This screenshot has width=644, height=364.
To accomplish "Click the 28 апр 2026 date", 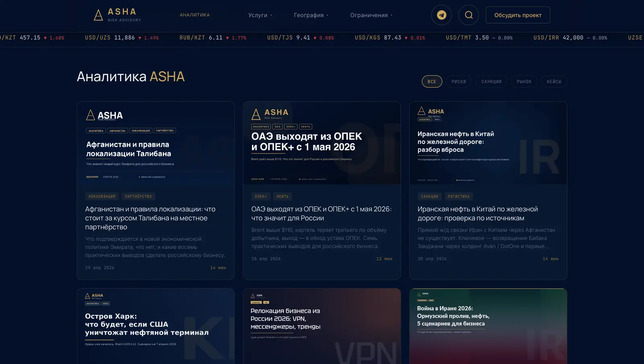I will click(x=266, y=259).
